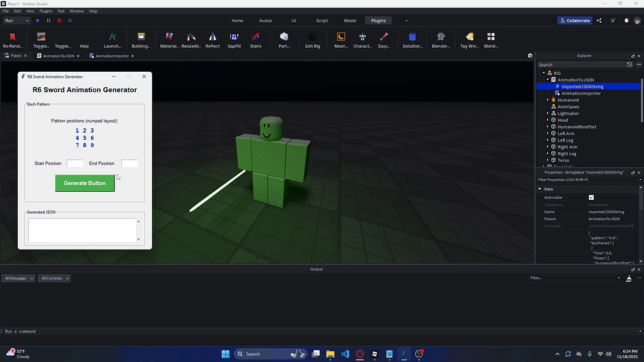Click the Collaborate button

point(574,20)
